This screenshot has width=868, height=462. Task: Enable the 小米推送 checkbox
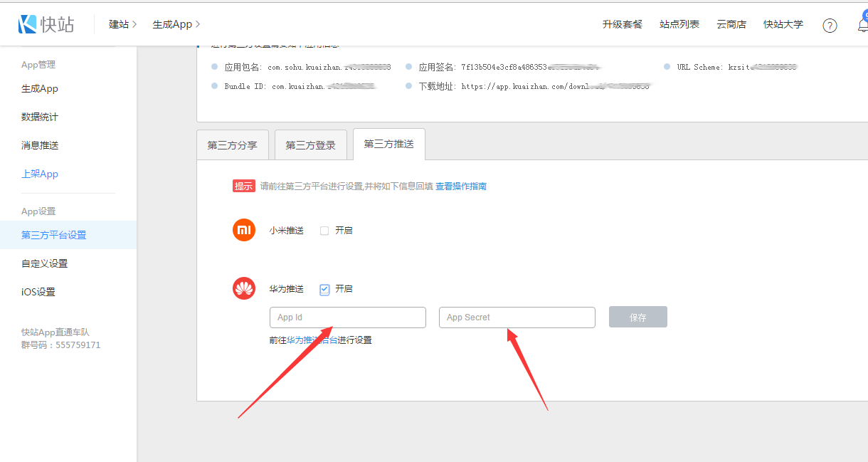324,231
